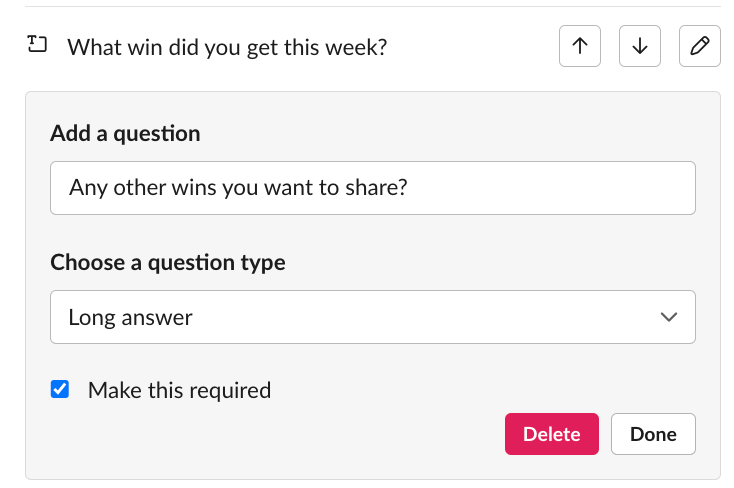
Task: Click the white Done button next to Delete
Action: (653, 434)
